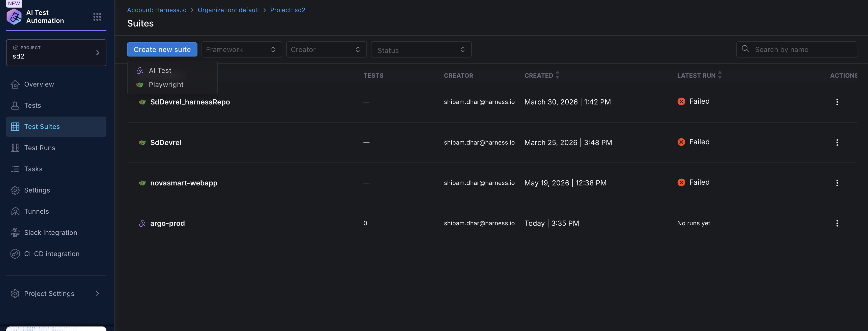Open the novasmart-webapp suite
Viewport: 868px width, 331px height.
(184, 183)
